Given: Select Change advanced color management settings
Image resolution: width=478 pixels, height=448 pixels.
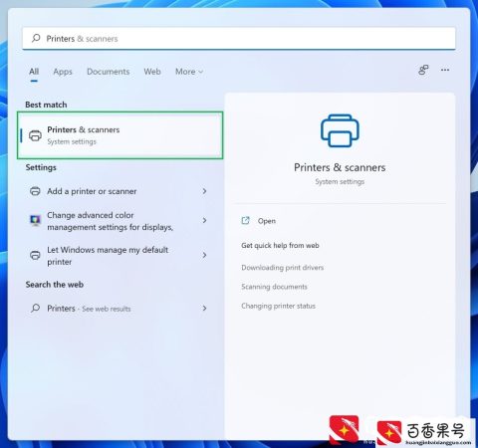Looking at the screenshot, I should (x=118, y=221).
